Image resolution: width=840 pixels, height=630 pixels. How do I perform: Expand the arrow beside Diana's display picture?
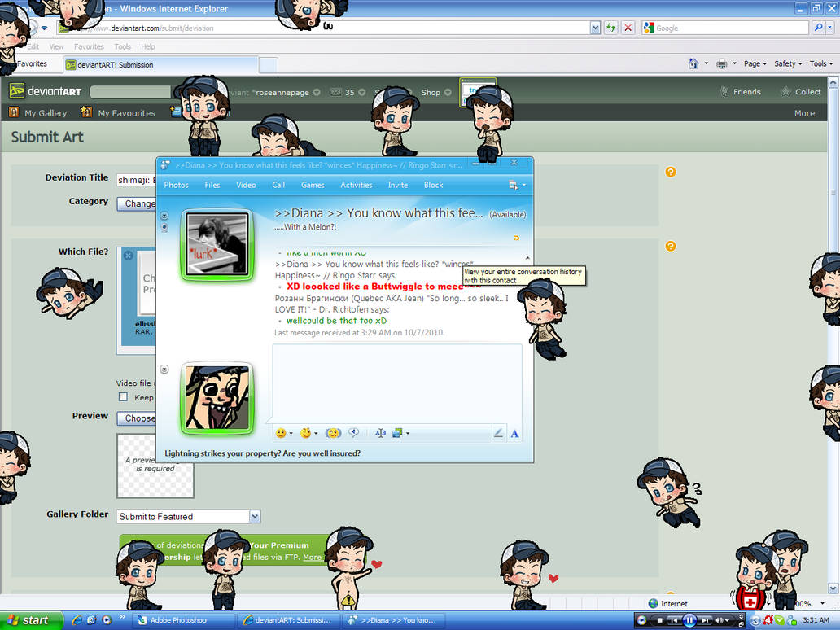coord(164,216)
